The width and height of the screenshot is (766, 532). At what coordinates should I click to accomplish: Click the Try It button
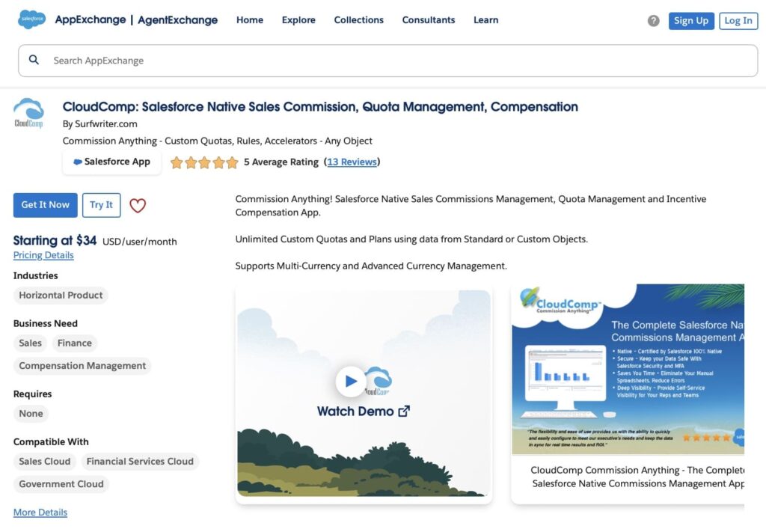point(101,205)
